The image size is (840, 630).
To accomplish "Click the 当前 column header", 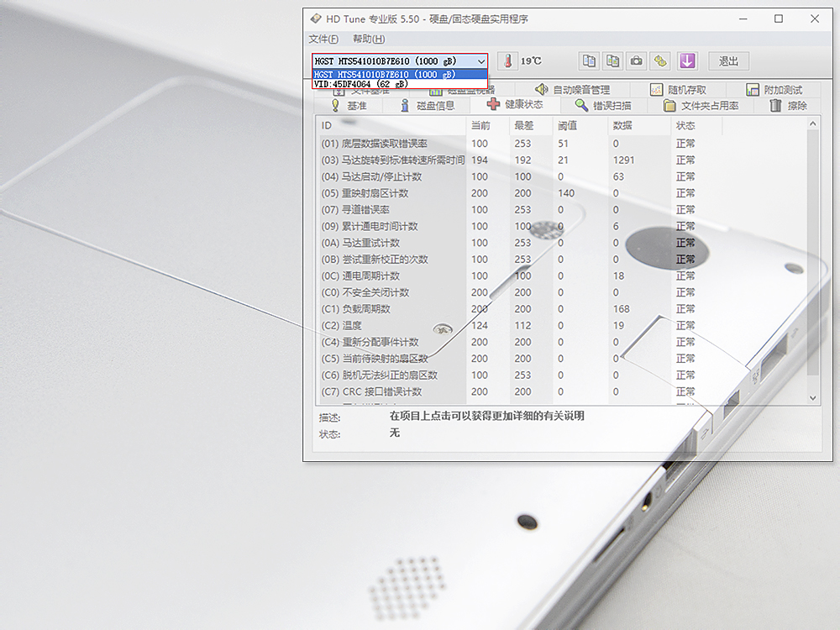I will [x=487, y=125].
